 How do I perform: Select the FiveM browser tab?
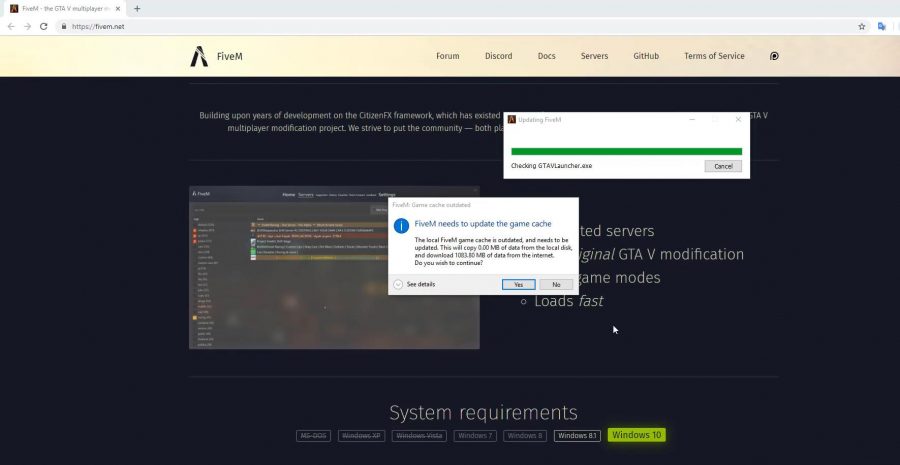click(60, 8)
